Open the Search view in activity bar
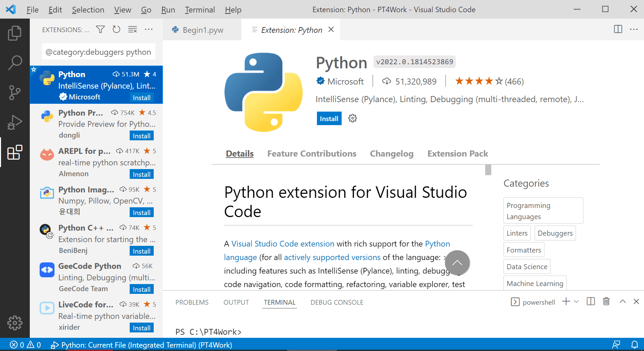Screen dimensions: 644x351 point(15,63)
